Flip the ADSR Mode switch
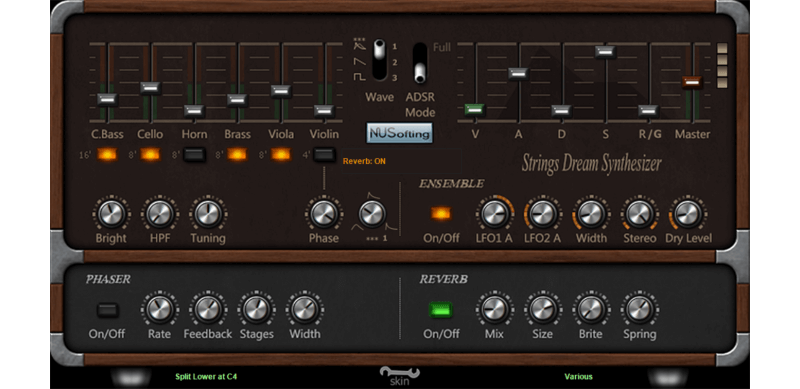This screenshot has width=800, height=389. point(420,63)
